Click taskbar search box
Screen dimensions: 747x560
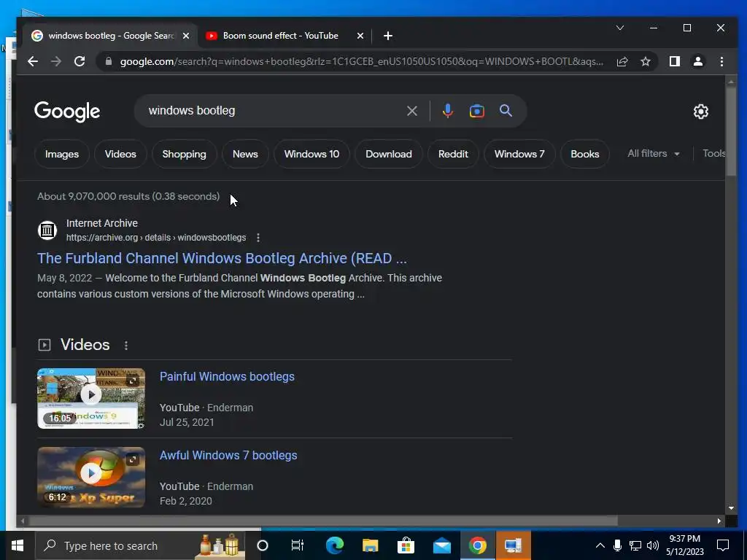point(141,545)
